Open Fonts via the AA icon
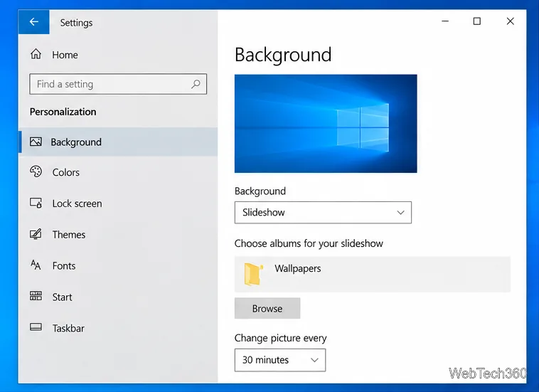 36,265
